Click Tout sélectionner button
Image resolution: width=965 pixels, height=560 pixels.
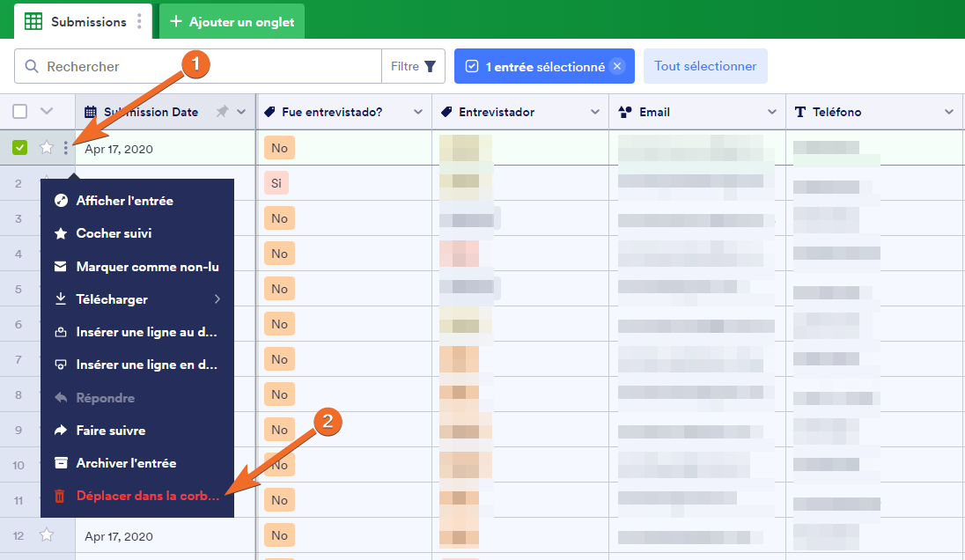coord(705,66)
